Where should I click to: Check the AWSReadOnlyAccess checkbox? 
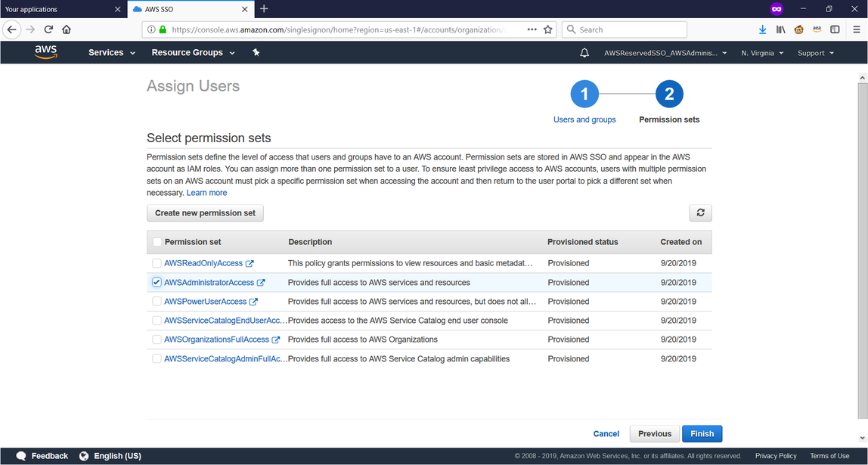coord(157,263)
